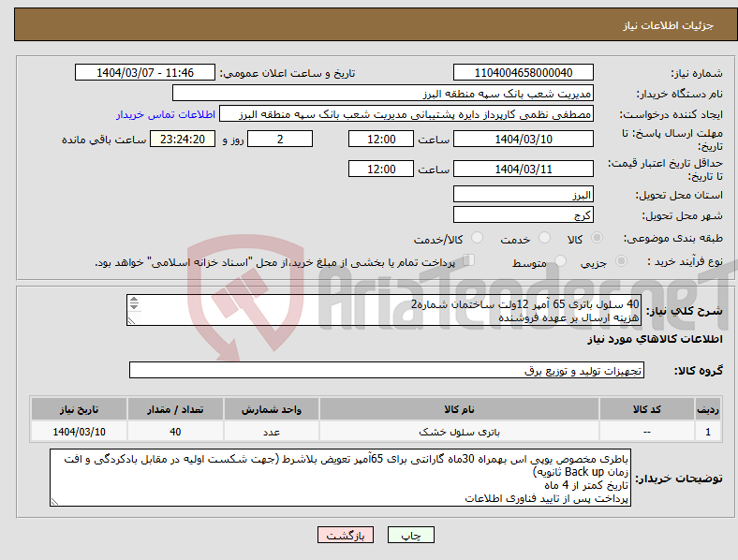Toggle the اسناد خزانه اسلامی payment checkbox

coord(469,260)
